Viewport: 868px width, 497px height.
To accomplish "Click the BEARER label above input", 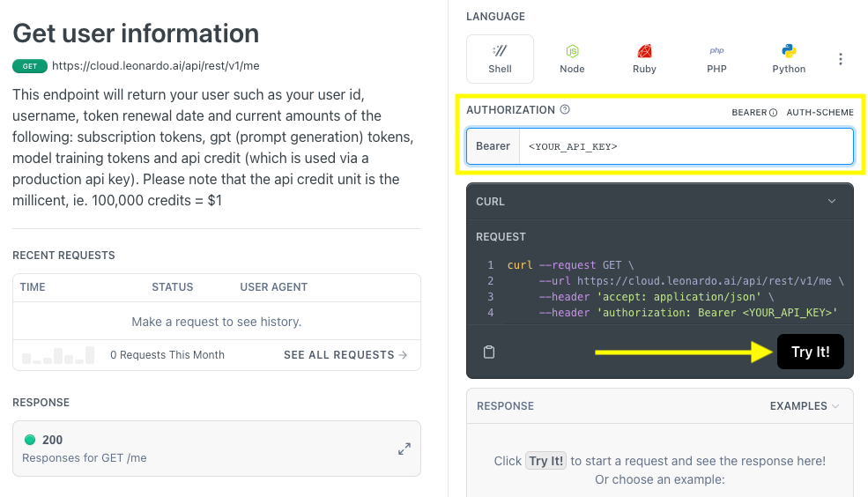I will coord(749,112).
